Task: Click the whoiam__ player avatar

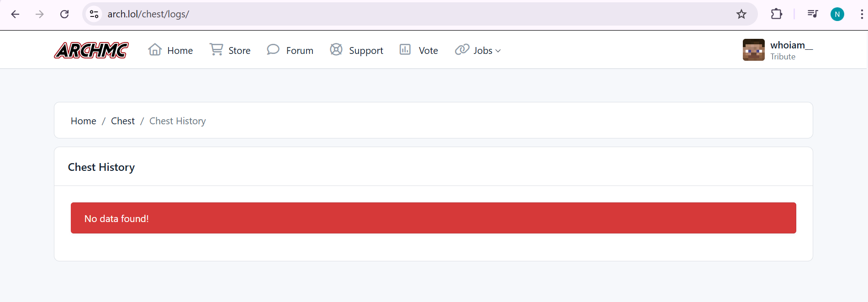Action: pos(754,50)
